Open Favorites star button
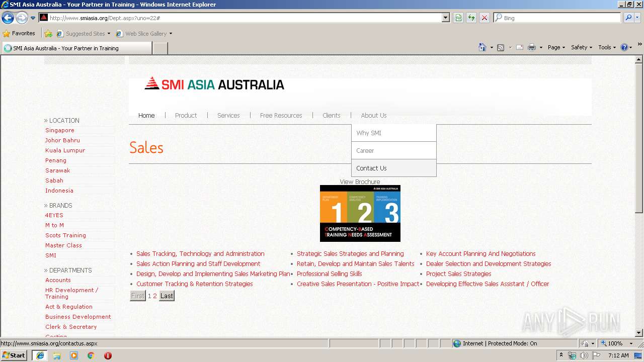The height and width of the screenshot is (362, 644). [x=19, y=33]
